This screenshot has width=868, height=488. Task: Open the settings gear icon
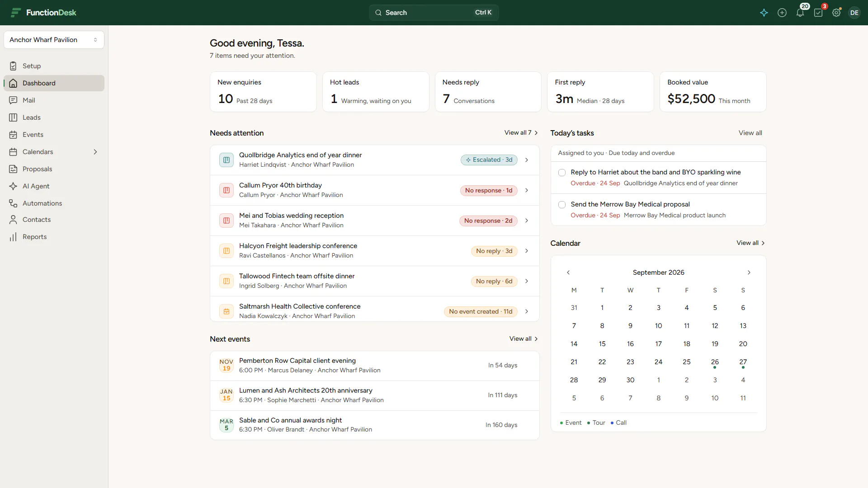click(x=836, y=13)
